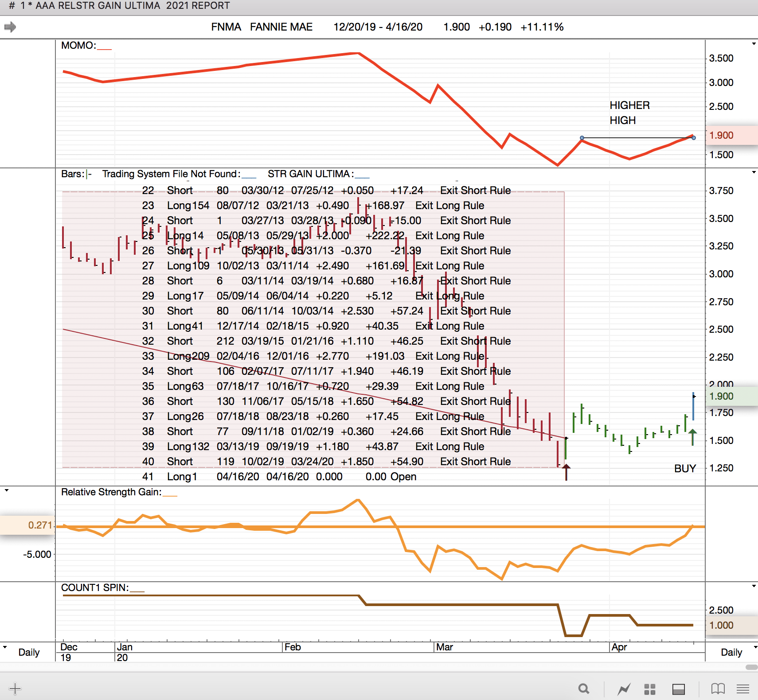Select trade row 40 Short dated 10/02/19
The width and height of the screenshot is (758, 700).
click(326, 461)
